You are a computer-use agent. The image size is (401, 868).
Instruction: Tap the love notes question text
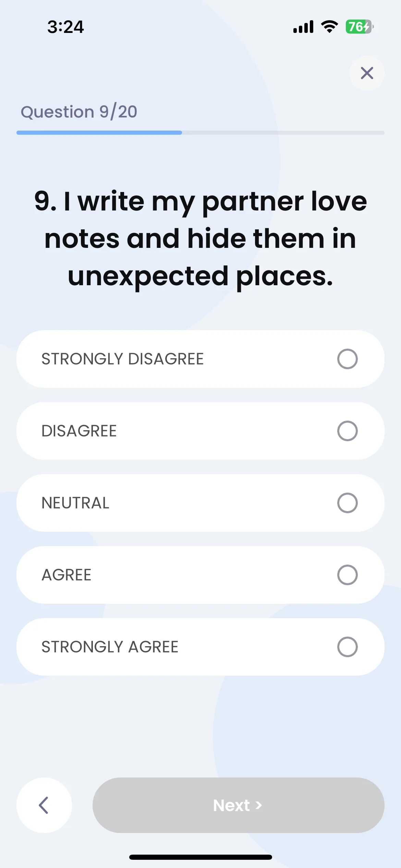(x=200, y=239)
